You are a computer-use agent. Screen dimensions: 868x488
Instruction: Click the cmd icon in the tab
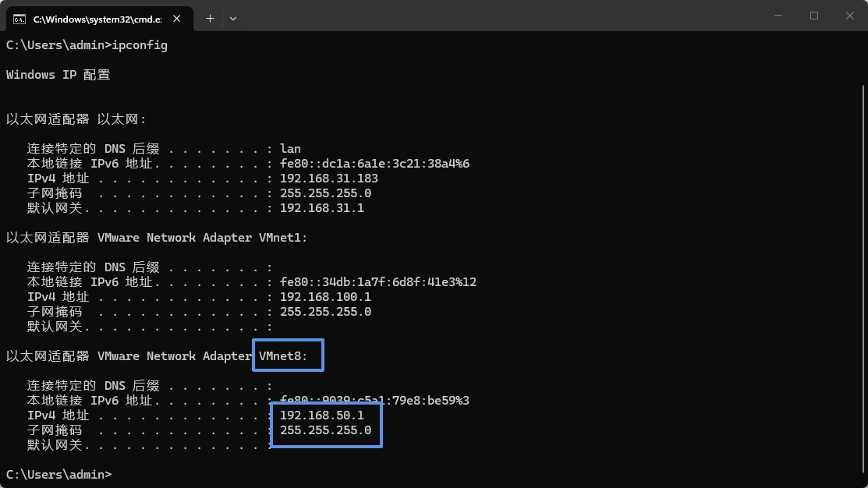(x=20, y=17)
